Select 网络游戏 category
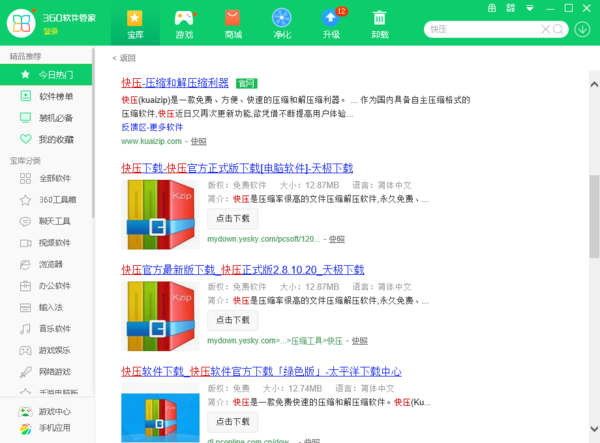Screen dimensions: 600x443 coord(46,371)
